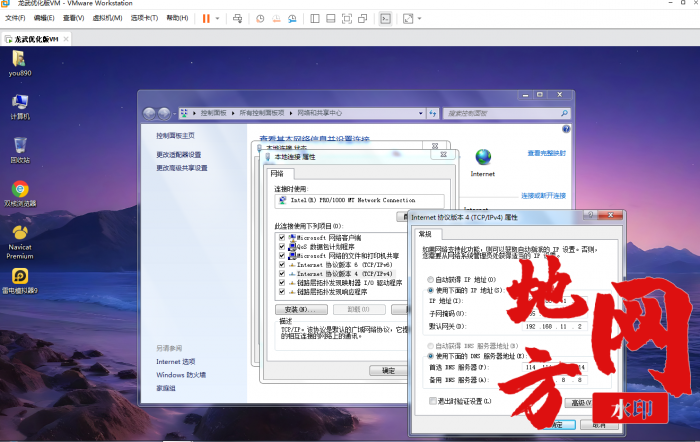Image resolution: width=700 pixels, height=442 pixels.
Task: Toggle the Internet 协议版本 6 checkbox
Action: pos(282,265)
